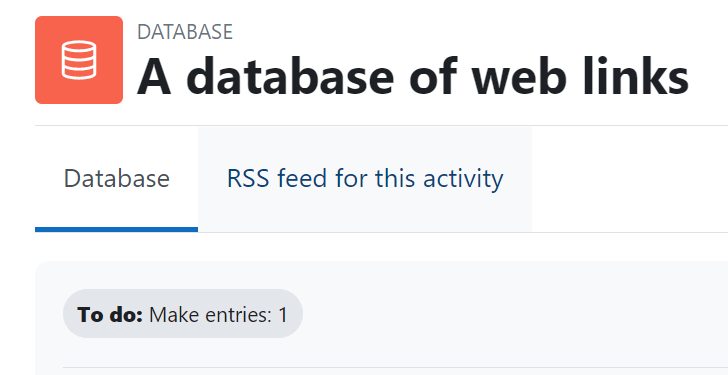Click the 'Make entries: 1' completion text

(219, 314)
